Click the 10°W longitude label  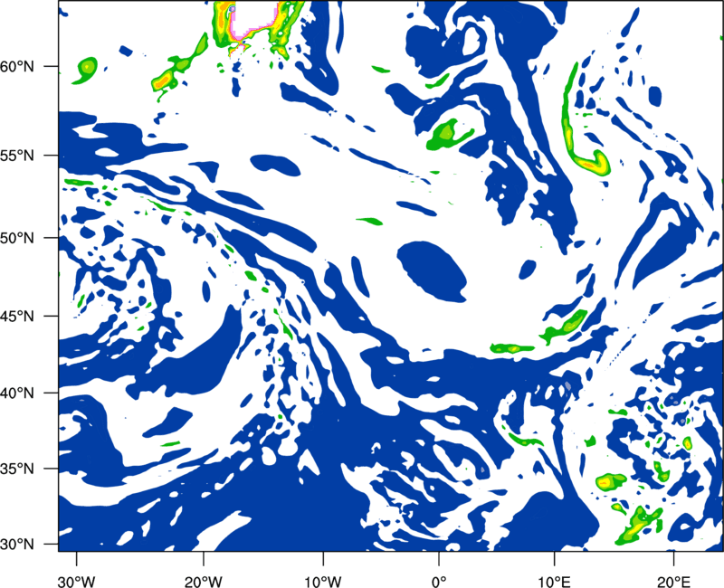coord(323,582)
